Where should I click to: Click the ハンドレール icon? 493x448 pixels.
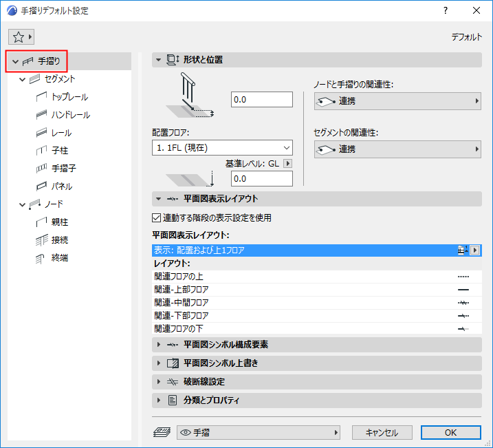click(41, 115)
